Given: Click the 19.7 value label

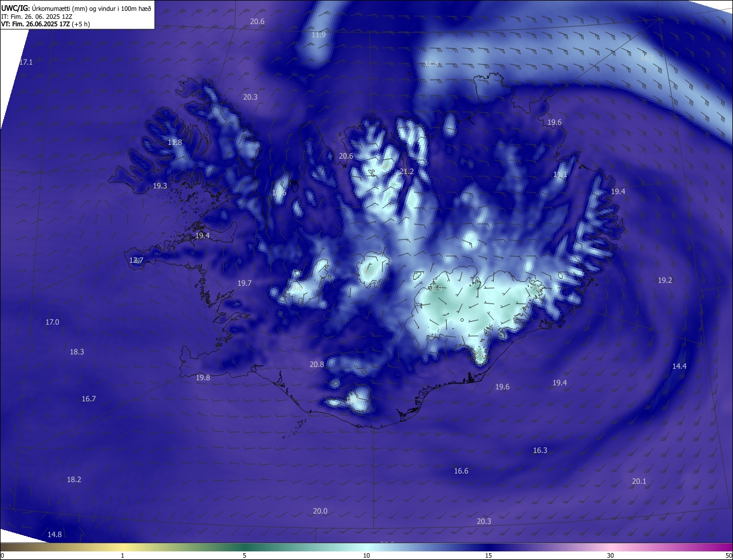Looking at the screenshot, I should click(245, 283).
